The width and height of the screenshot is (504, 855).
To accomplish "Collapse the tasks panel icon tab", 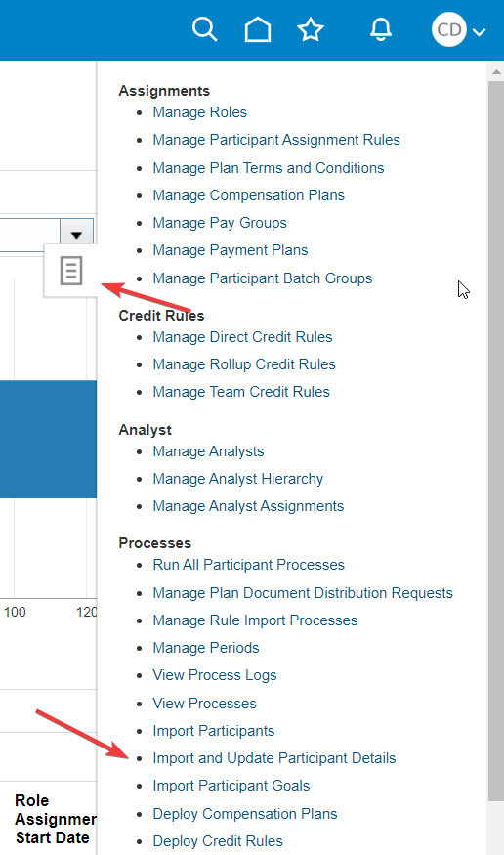I will pyautogui.click(x=71, y=271).
